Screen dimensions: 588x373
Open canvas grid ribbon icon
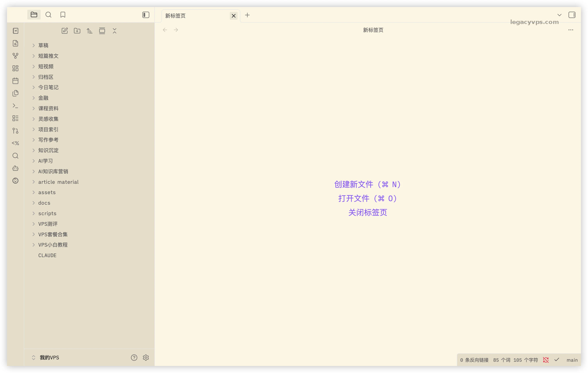[x=15, y=68]
